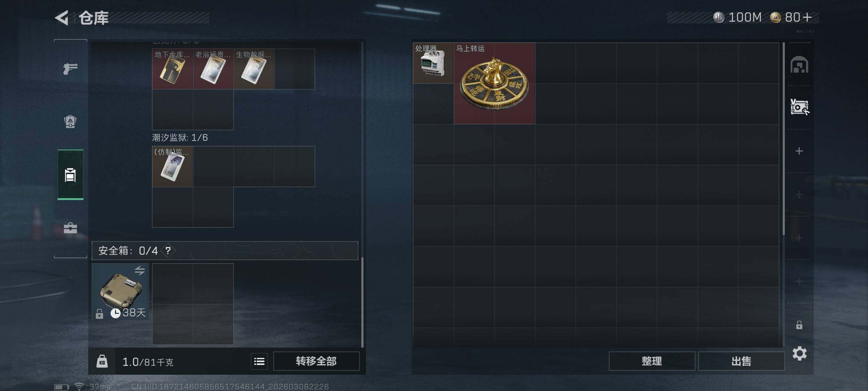Add a new stash page with first plus

[x=799, y=151]
